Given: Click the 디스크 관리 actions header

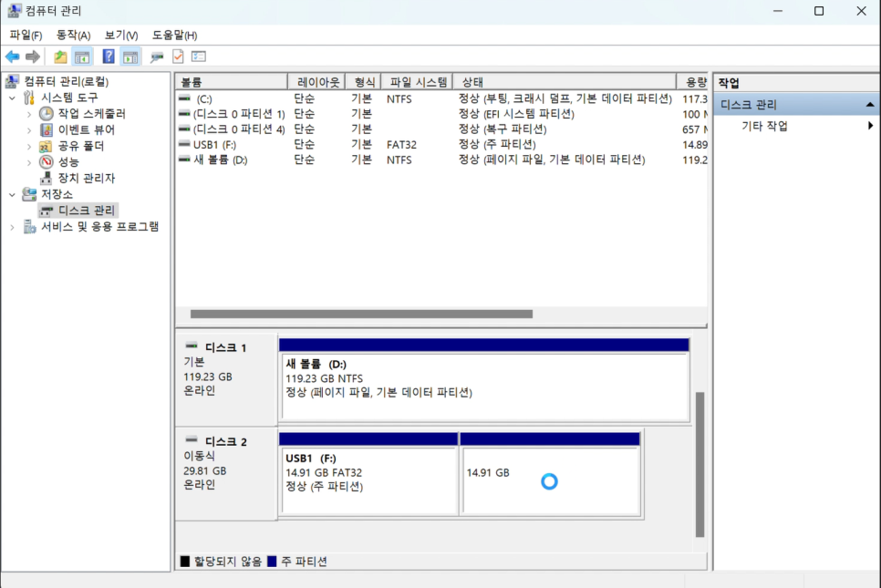Looking at the screenshot, I should 797,105.
